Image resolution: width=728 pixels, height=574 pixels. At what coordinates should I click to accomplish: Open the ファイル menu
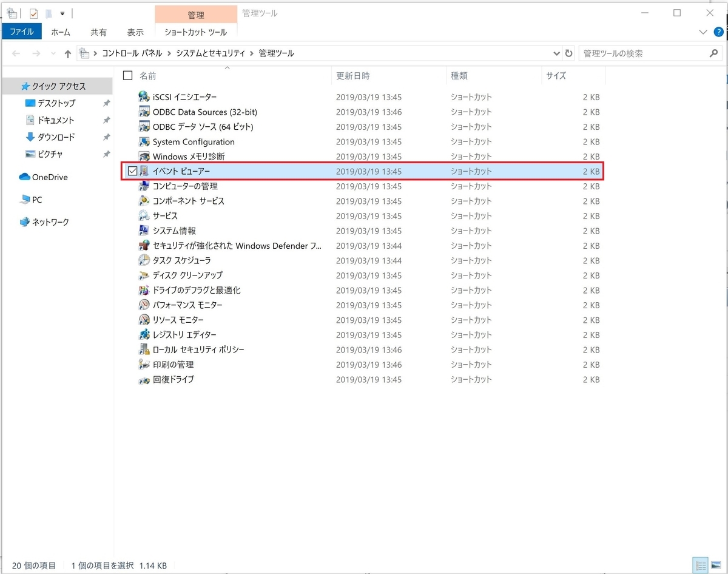(x=22, y=32)
